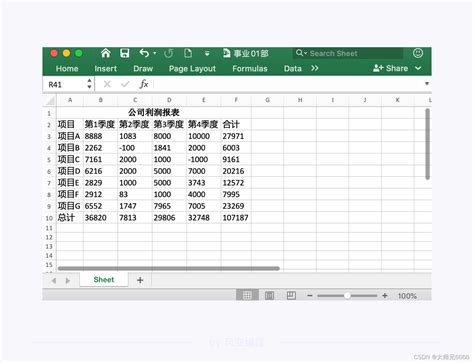Click the Redo icon
This screenshot has height=363, width=474.
tap(169, 53)
